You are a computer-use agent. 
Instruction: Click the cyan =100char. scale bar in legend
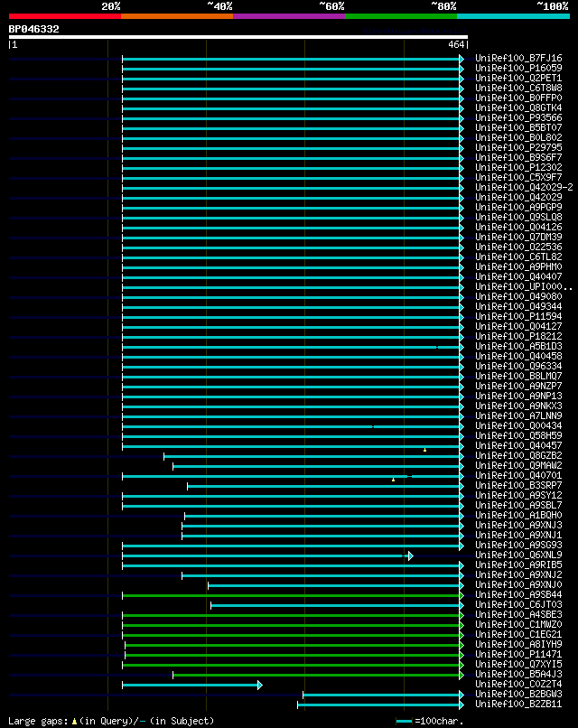click(x=404, y=721)
